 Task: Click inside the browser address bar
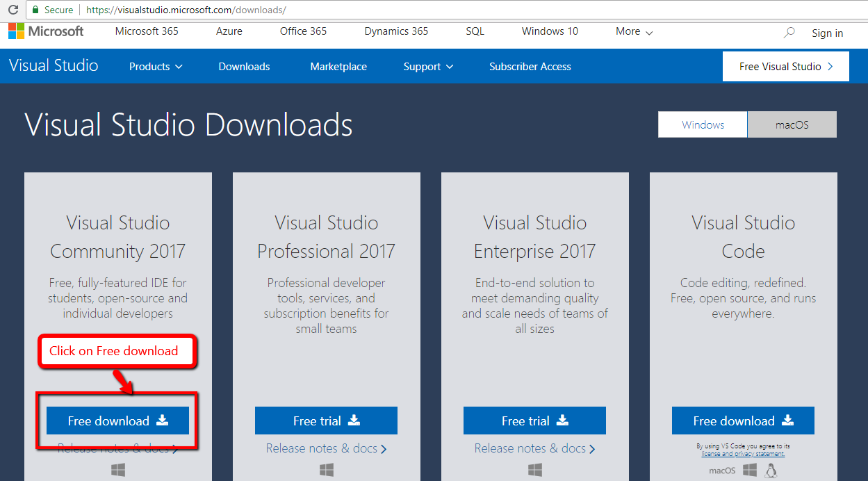[x=278, y=10]
